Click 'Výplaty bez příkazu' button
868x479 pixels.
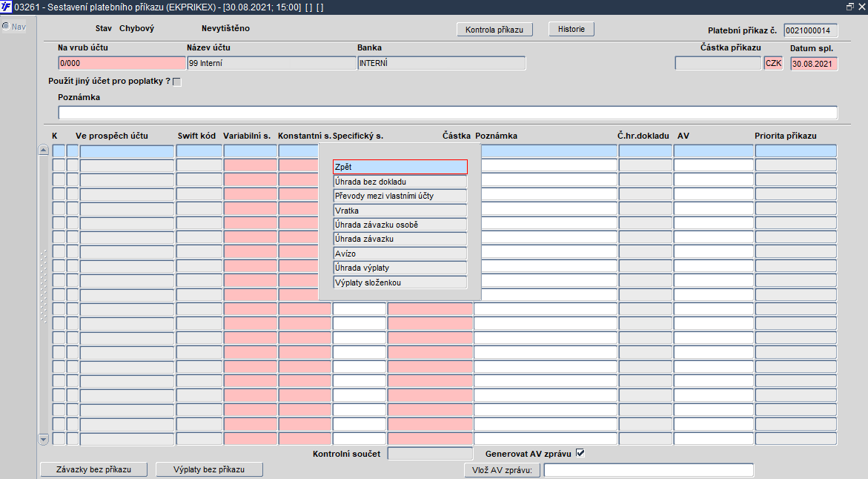coord(209,469)
